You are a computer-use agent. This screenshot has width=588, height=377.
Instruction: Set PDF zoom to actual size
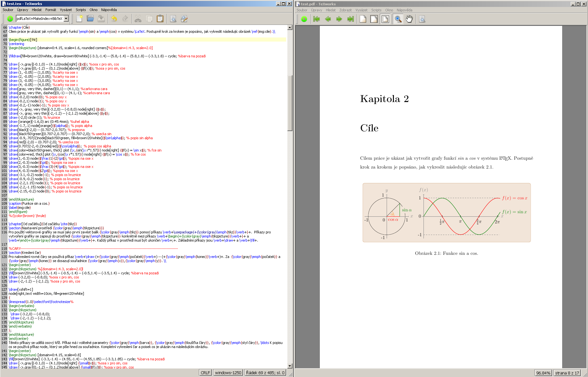click(x=363, y=19)
